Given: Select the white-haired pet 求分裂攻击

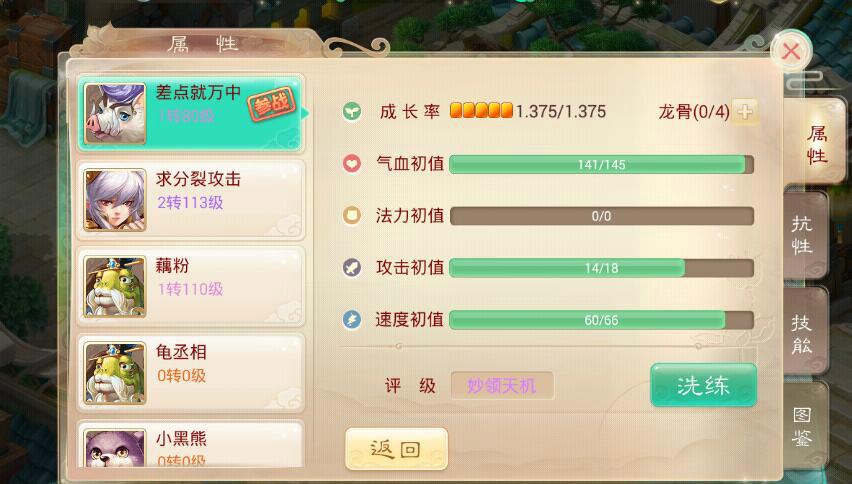Looking at the screenshot, I should click(190, 200).
